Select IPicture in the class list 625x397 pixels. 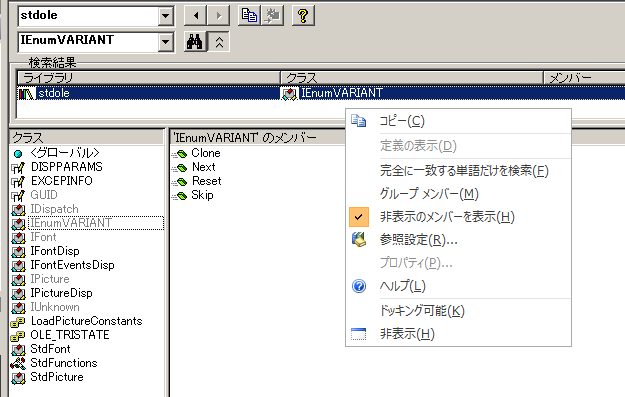(x=50, y=279)
